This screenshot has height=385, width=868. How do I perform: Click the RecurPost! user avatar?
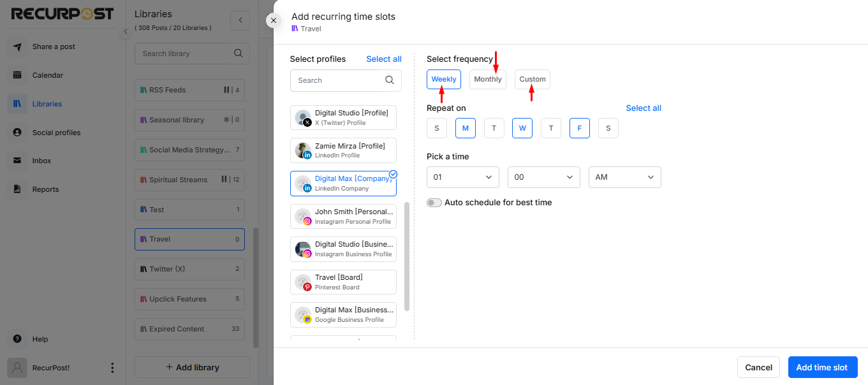coord(18,368)
